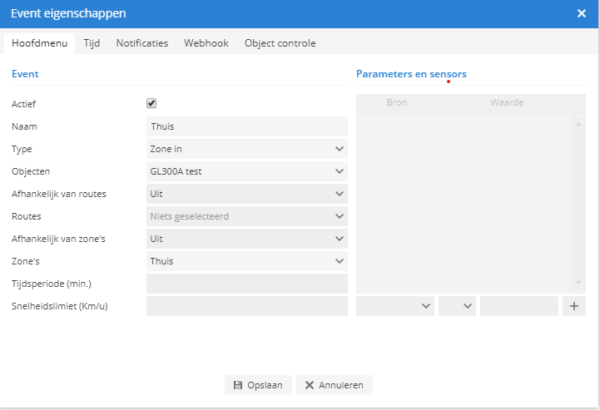Close the Event eigenschappen dialog
This screenshot has height=410, width=600.
coord(581,14)
